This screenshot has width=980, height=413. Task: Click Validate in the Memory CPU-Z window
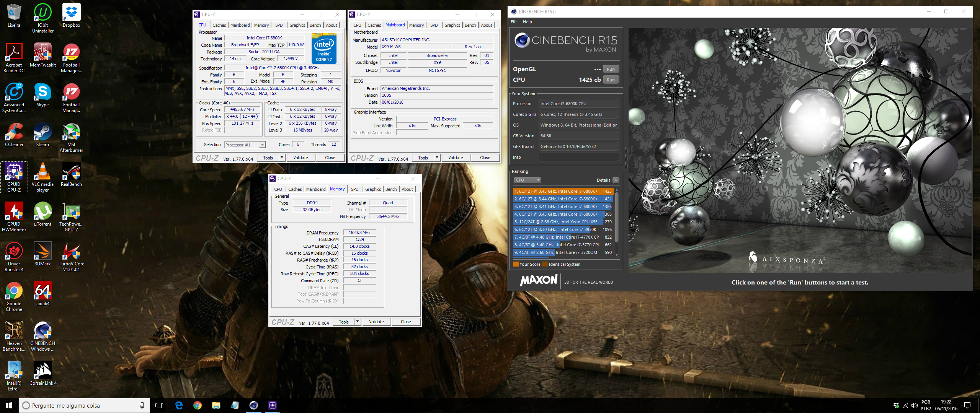[376, 322]
